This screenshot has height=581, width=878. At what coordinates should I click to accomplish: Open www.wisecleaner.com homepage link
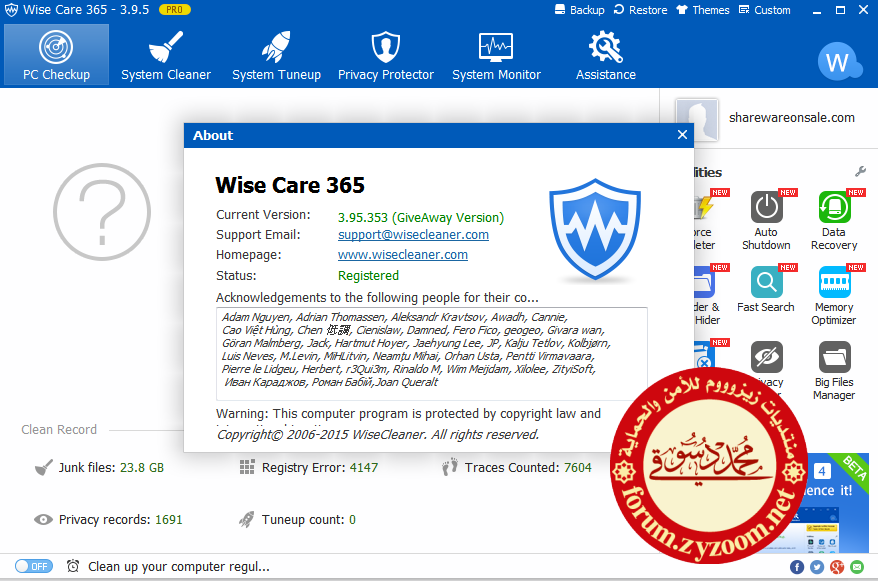(403, 255)
